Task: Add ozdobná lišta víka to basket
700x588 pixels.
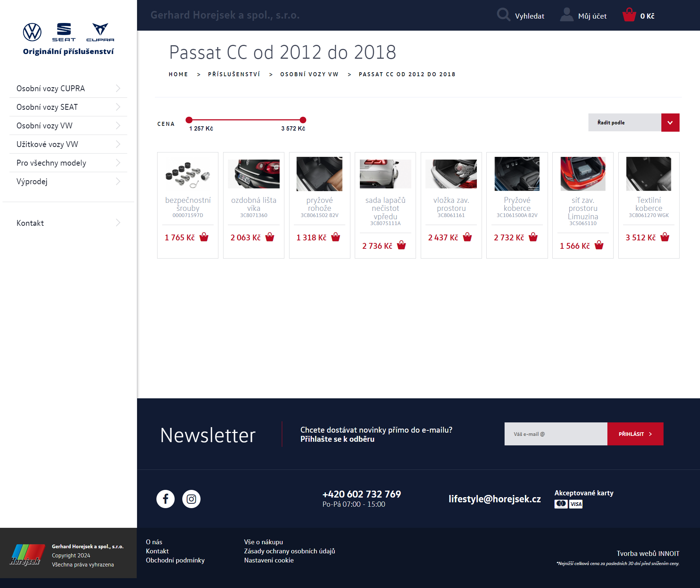Action: click(270, 237)
